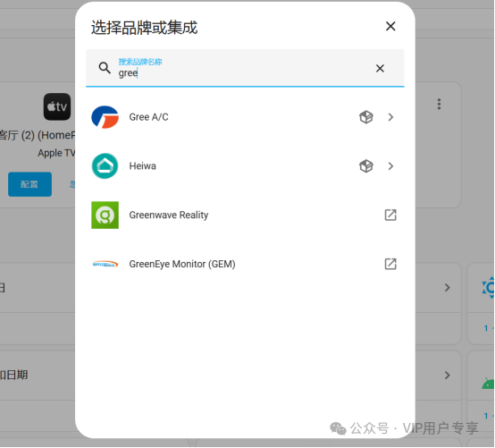
Task: Click the lower right chevron in background list
Action: (448, 376)
